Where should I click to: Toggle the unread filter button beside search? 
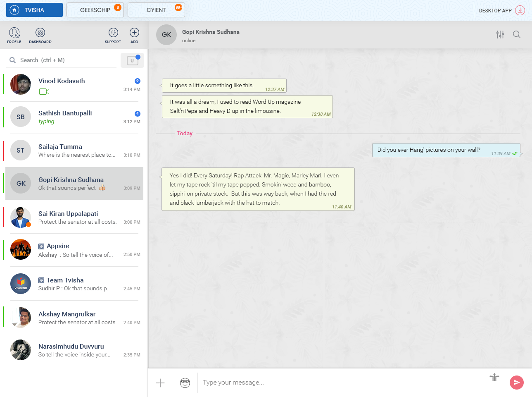tap(132, 60)
